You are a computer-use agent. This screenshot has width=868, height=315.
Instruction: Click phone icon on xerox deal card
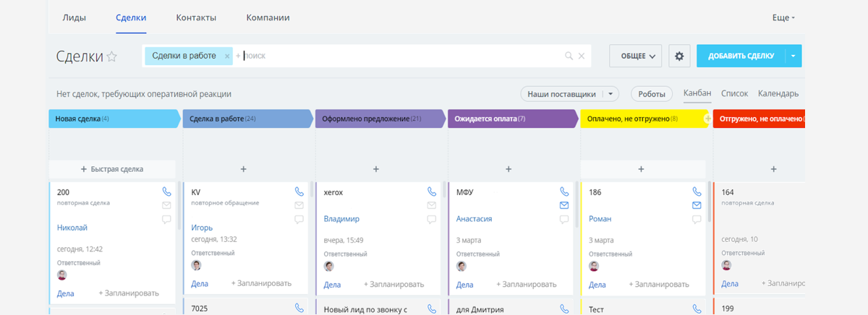(x=432, y=192)
